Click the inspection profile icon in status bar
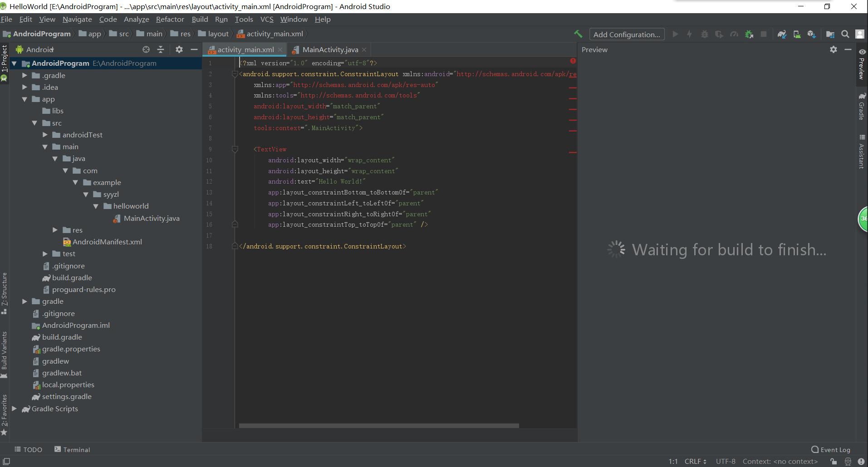The width and height of the screenshot is (868, 467). [x=848, y=462]
